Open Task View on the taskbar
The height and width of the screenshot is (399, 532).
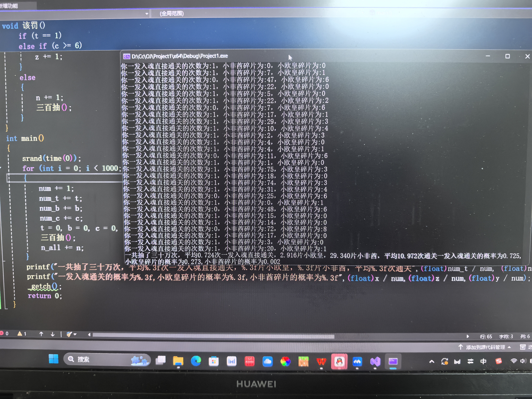click(161, 360)
